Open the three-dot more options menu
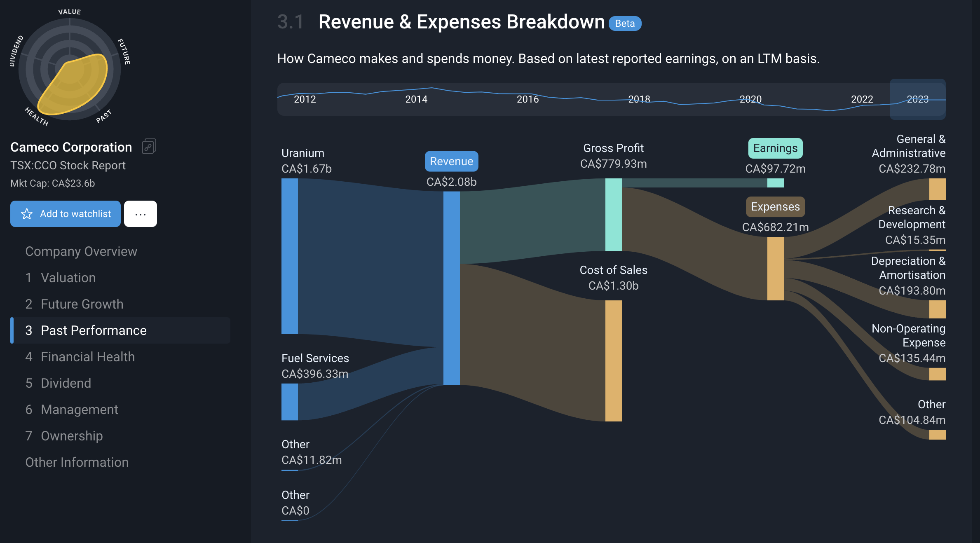The height and width of the screenshot is (543, 980). pyautogui.click(x=140, y=214)
